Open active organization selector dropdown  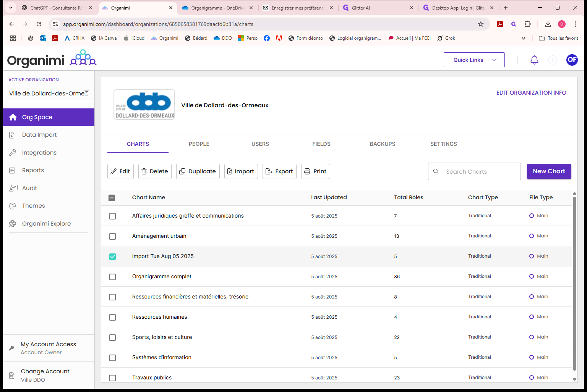coord(49,93)
